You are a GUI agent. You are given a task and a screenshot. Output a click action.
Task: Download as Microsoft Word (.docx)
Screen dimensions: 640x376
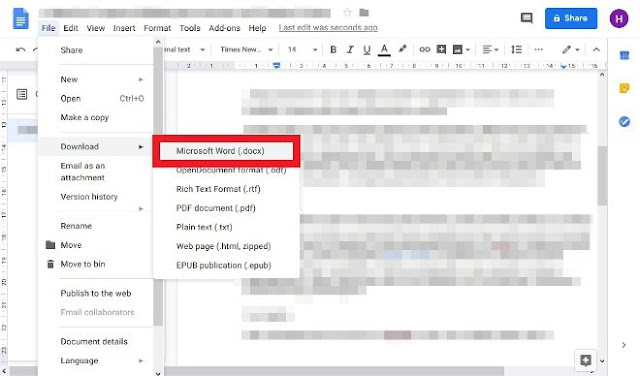pyautogui.click(x=226, y=151)
